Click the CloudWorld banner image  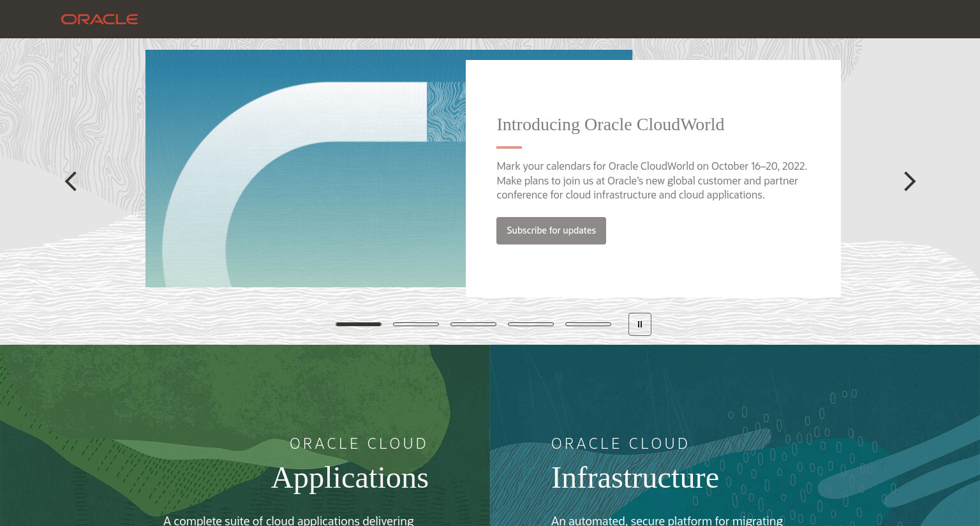tap(306, 169)
